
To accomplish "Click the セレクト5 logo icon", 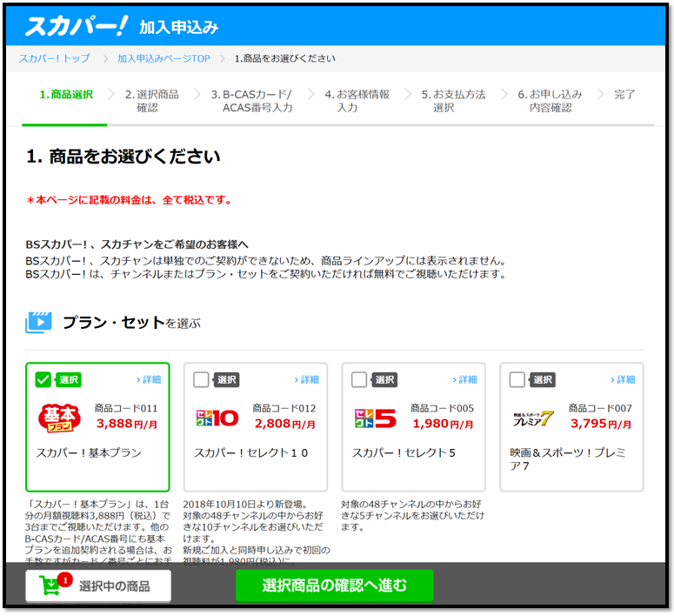I will pyautogui.click(x=375, y=418).
